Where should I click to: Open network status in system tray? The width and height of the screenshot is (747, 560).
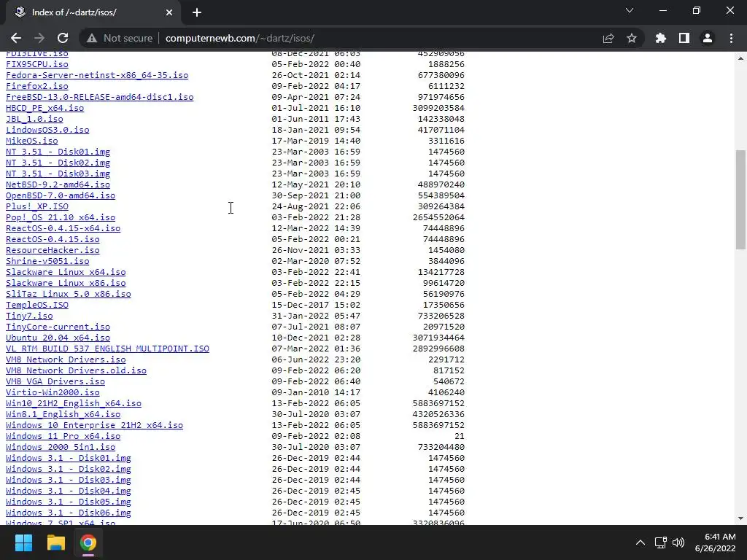pyautogui.click(x=660, y=542)
